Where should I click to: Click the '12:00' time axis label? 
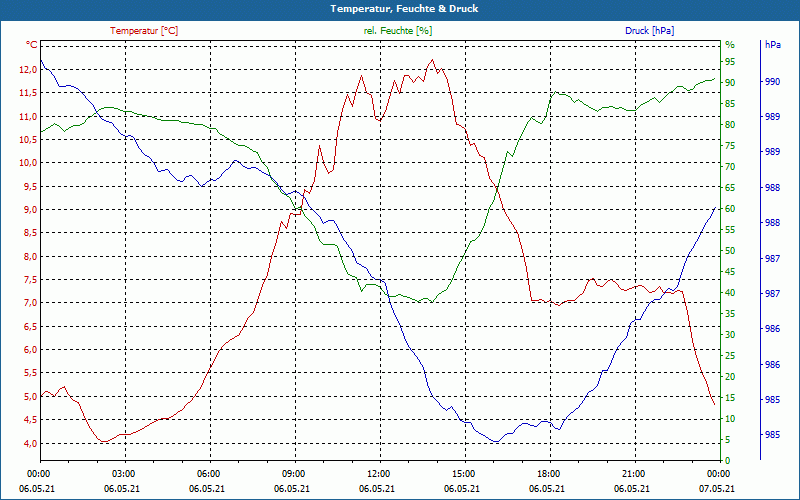pyautogui.click(x=377, y=473)
